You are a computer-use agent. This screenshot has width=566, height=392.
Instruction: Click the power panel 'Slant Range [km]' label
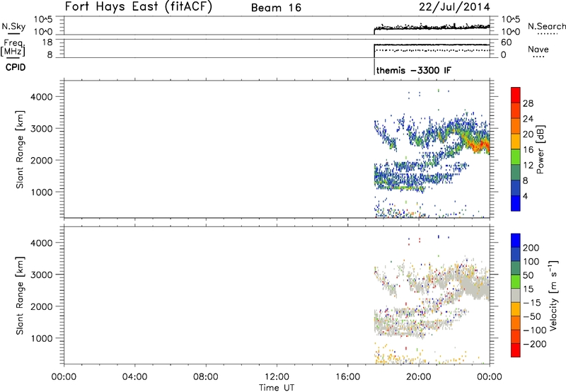[20, 149]
